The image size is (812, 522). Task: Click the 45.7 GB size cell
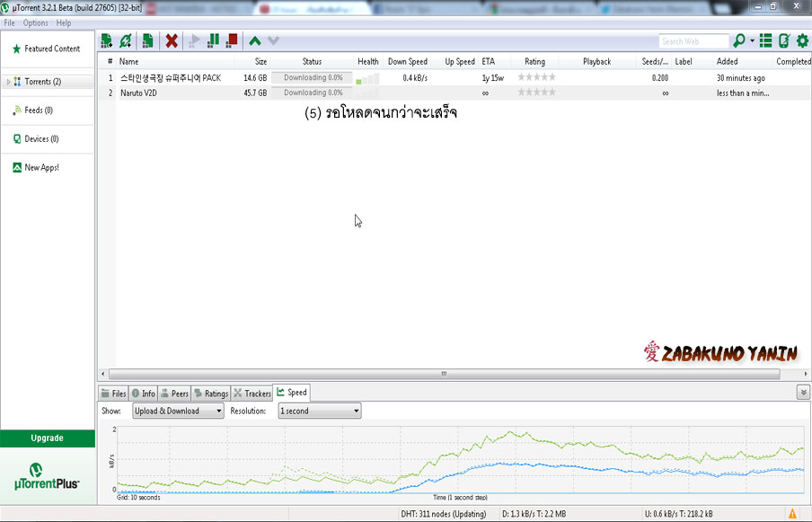(x=255, y=93)
